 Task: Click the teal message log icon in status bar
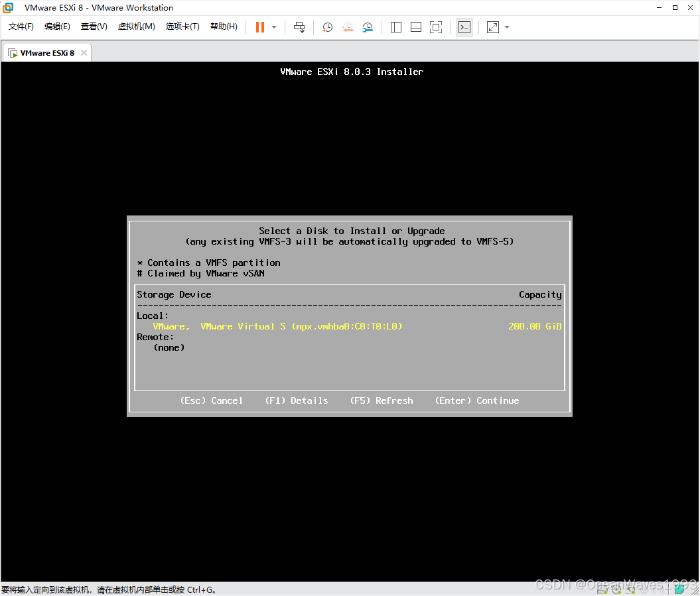point(680,590)
